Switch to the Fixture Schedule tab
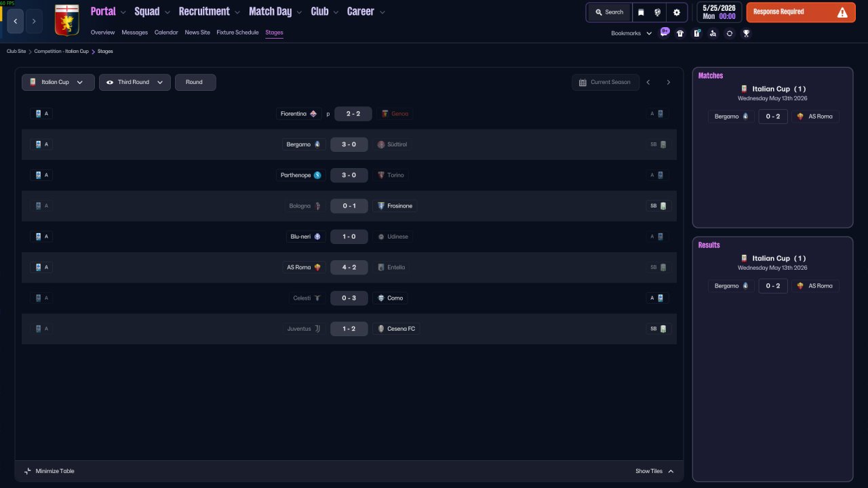 point(237,33)
